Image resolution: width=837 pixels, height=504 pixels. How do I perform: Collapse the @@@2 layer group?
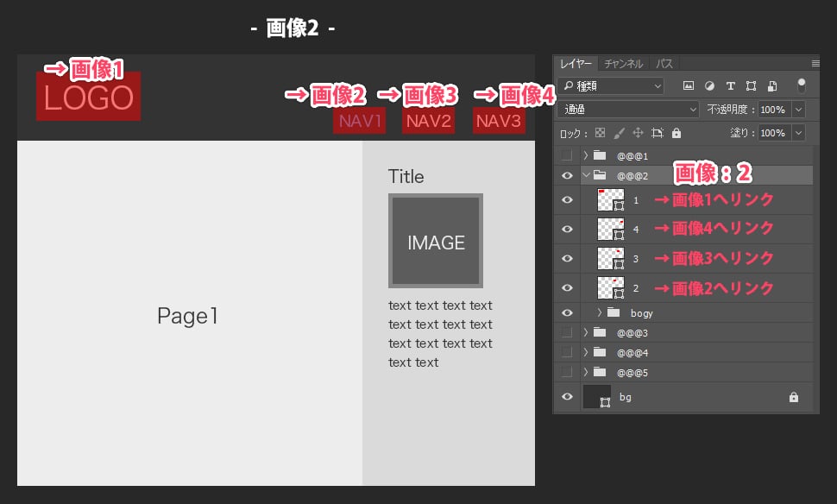(586, 175)
